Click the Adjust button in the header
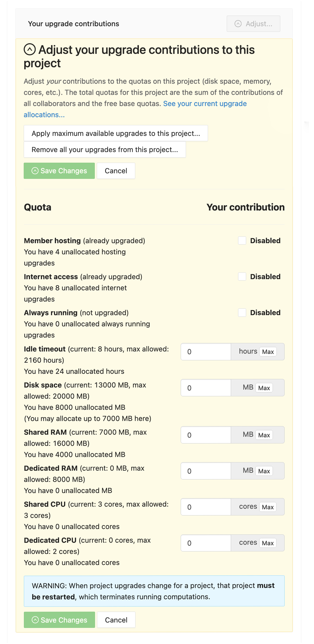Image resolution: width=314 pixels, height=644 pixels. click(253, 24)
